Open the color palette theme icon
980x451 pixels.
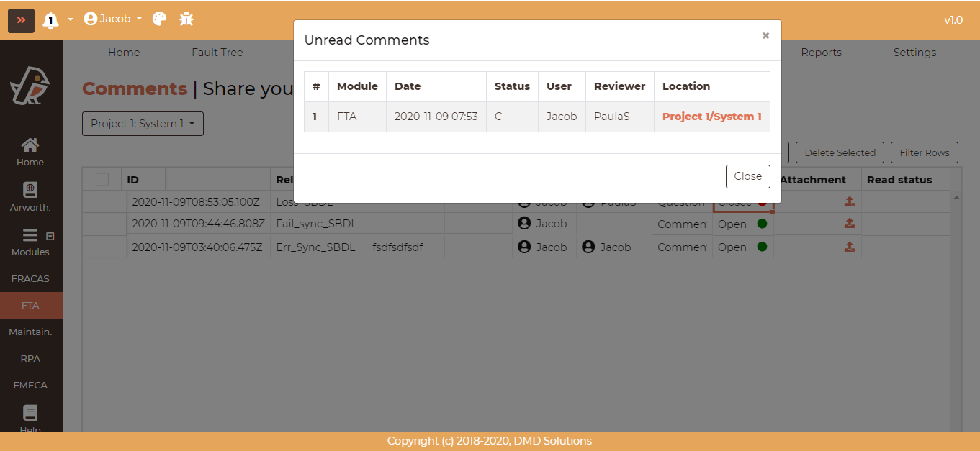point(160,19)
